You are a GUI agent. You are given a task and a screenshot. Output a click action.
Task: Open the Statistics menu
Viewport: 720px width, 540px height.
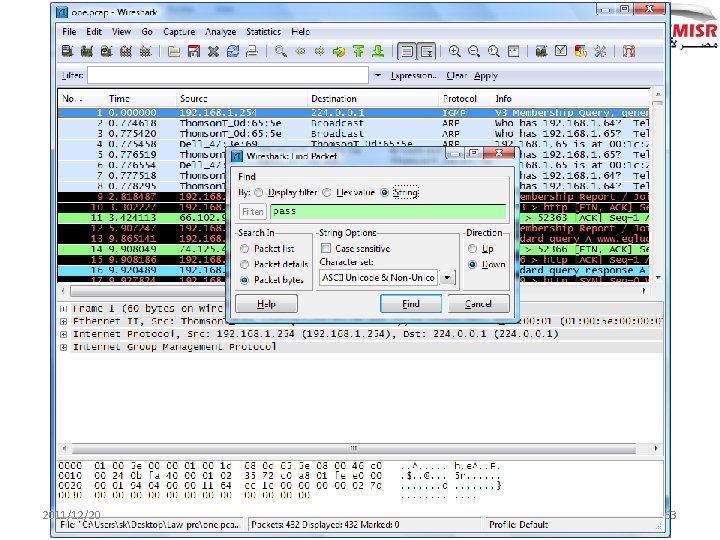pyautogui.click(x=264, y=31)
